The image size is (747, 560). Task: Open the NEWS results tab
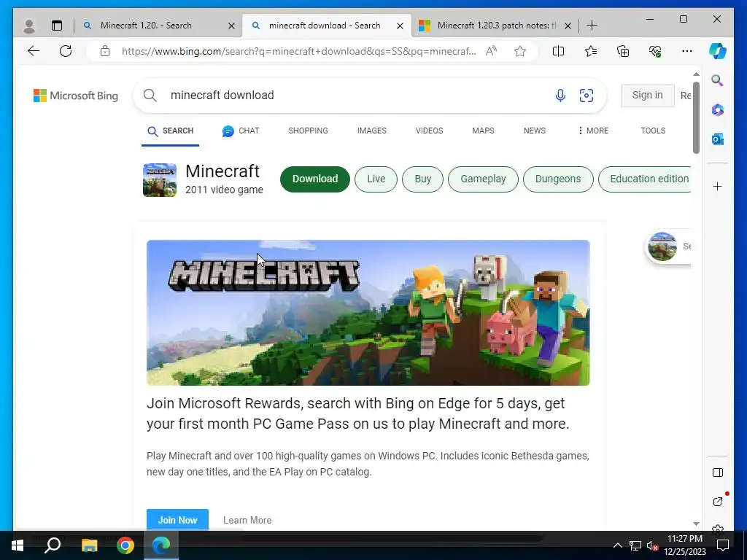click(535, 131)
